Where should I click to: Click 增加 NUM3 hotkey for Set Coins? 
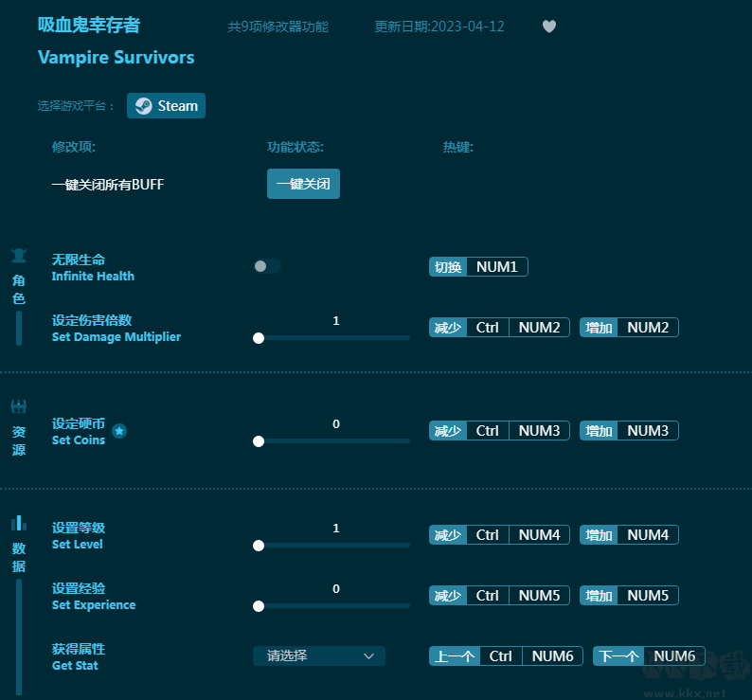pos(629,431)
